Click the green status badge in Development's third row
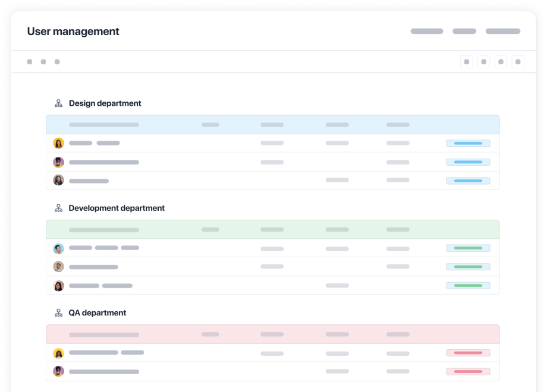This screenshot has width=547, height=392. click(x=468, y=286)
